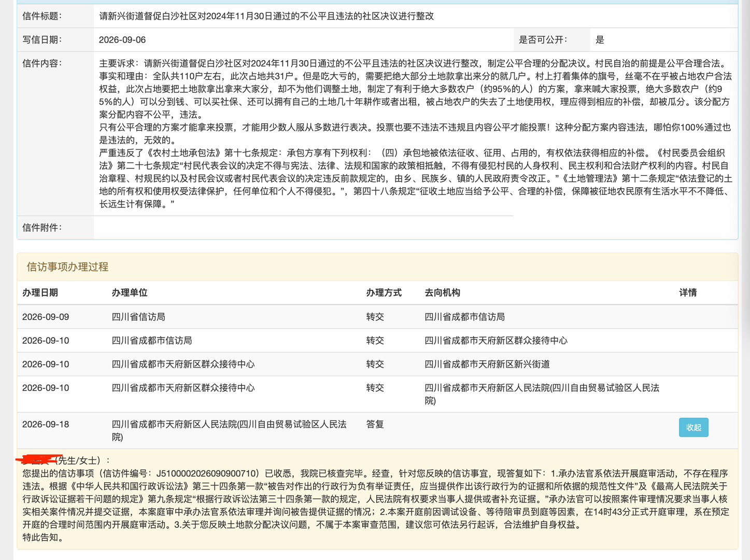Viewport: 750px width, 560px height.
Task: Click the 信件附件 label
Action: pos(42,227)
